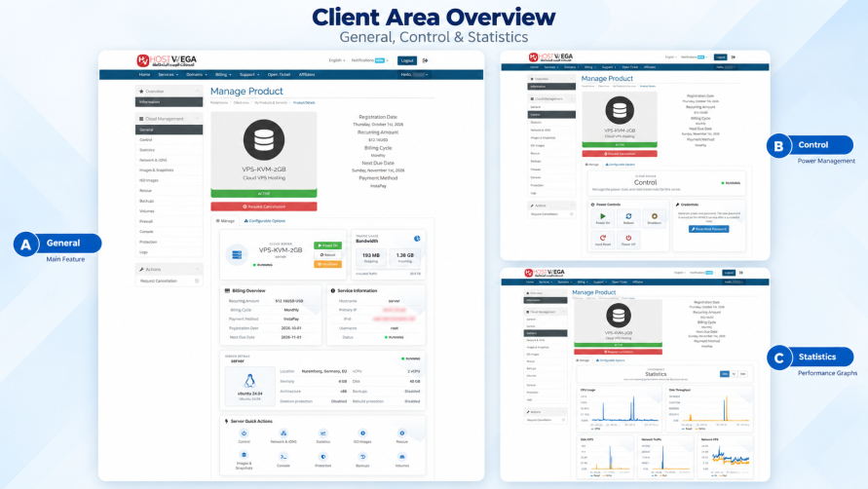The height and width of the screenshot is (489, 868).
Task: Select Statistics in General panel sidebar
Action: tap(169, 150)
